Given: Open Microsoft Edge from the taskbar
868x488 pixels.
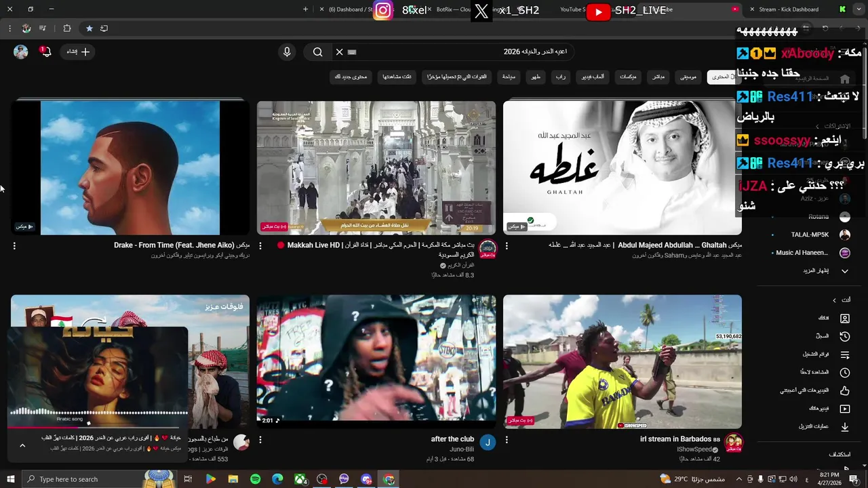Looking at the screenshot, I should (277, 479).
